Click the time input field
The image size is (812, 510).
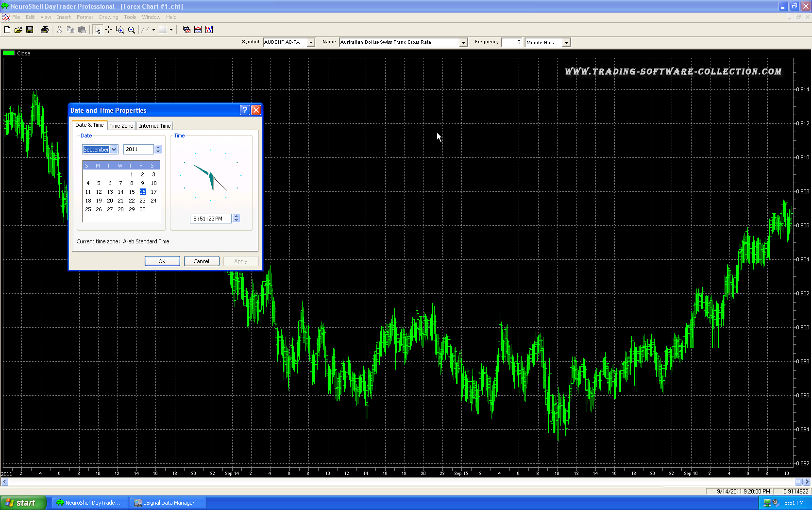pos(210,219)
